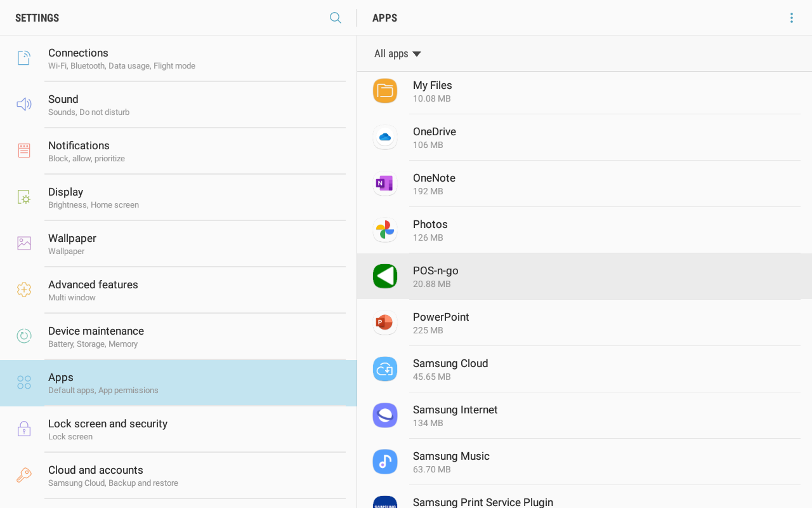Viewport: 812px width, 508px height.
Task: Click the POS-n-go green icon
Action: coord(385,276)
